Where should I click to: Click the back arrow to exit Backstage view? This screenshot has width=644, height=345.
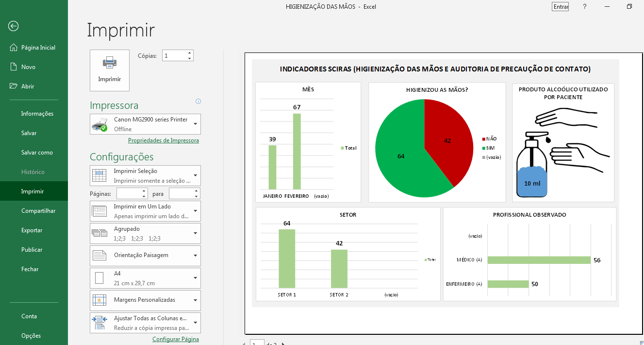point(13,26)
